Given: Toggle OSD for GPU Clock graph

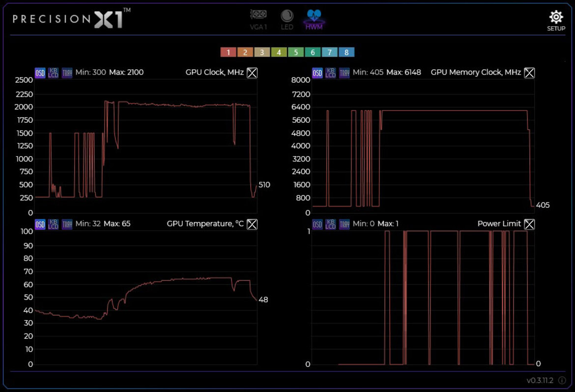Looking at the screenshot, I should pos(40,73).
